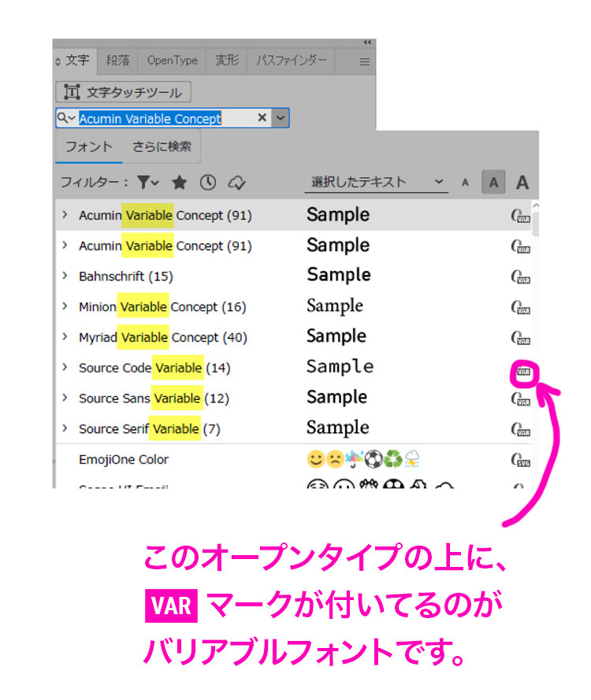The image size is (591, 700).
Task: Select the Myriad Variable Concept (40) font name
Action: coord(163,338)
